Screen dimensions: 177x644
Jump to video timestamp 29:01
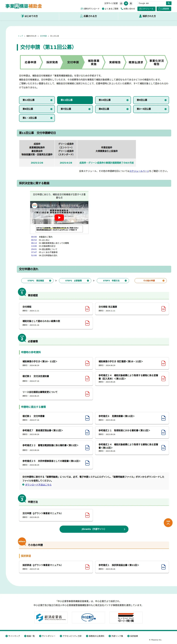(x=34, y=249)
